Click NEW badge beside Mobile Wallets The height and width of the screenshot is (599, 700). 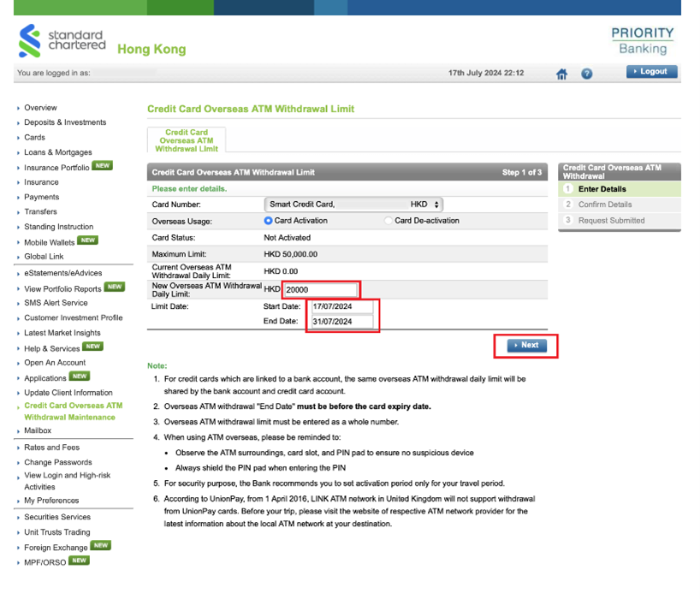[88, 241]
